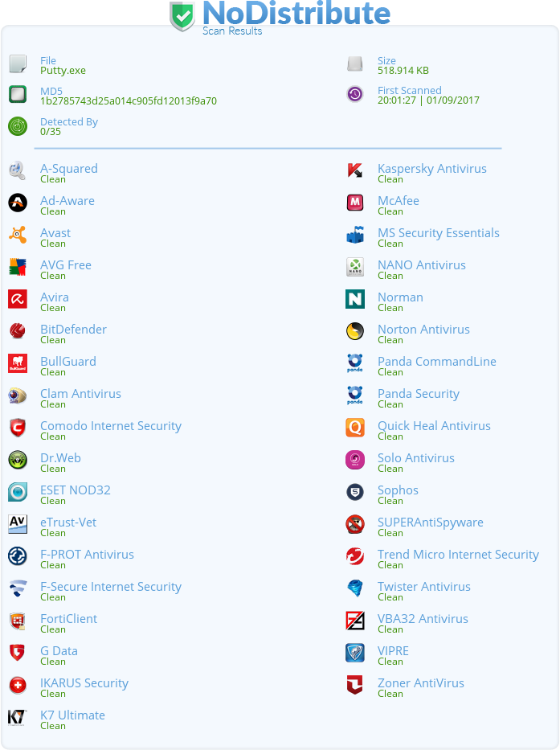This screenshot has height=750, width=560.
Task: Click the Kaspersky Antivirus red K icon
Action: pyautogui.click(x=355, y=170)
